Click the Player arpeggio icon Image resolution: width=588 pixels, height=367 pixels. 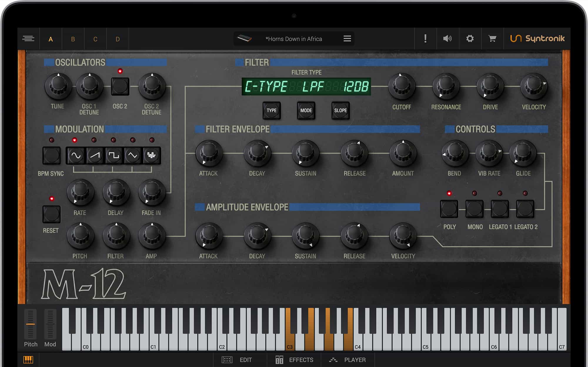[333, 360]
